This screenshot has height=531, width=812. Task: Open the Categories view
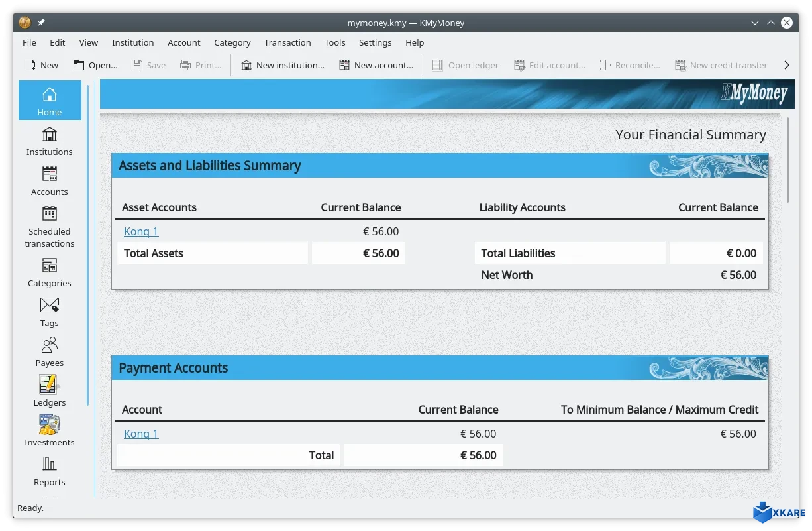pos(50,272)
